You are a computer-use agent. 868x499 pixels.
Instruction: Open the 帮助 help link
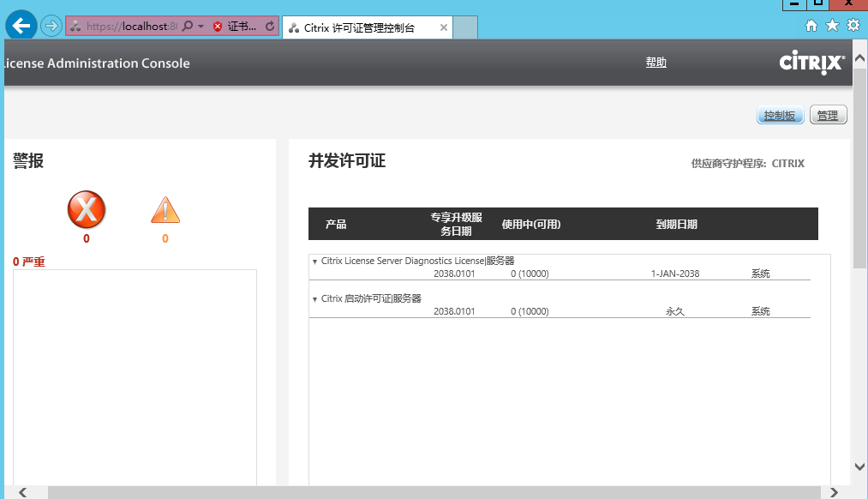click(x=655, y=63)
